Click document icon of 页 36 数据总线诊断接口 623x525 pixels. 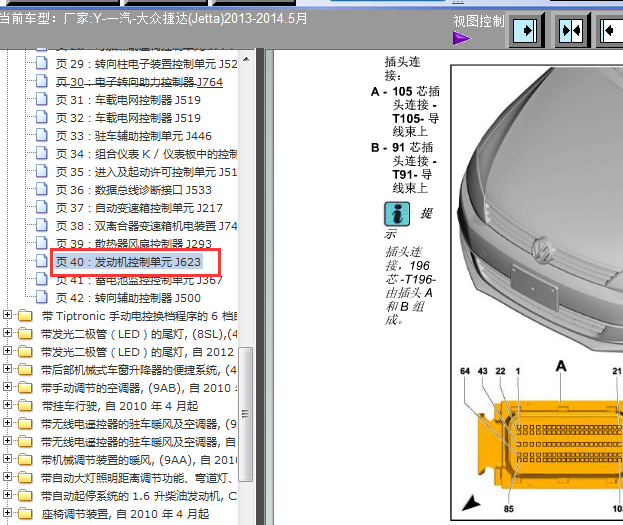(x=42, y=189)
